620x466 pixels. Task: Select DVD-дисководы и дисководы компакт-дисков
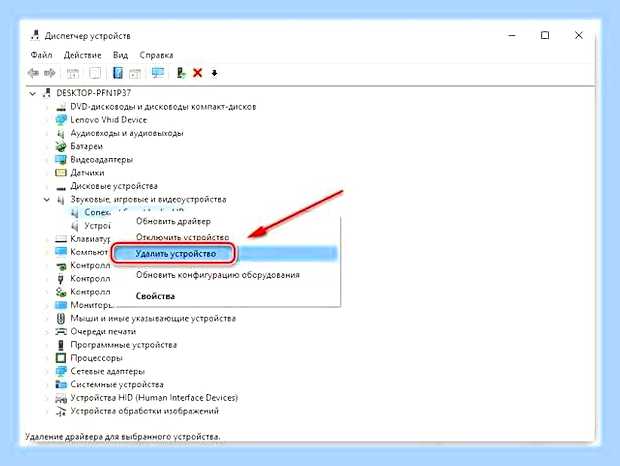click(x=163, y=107)
